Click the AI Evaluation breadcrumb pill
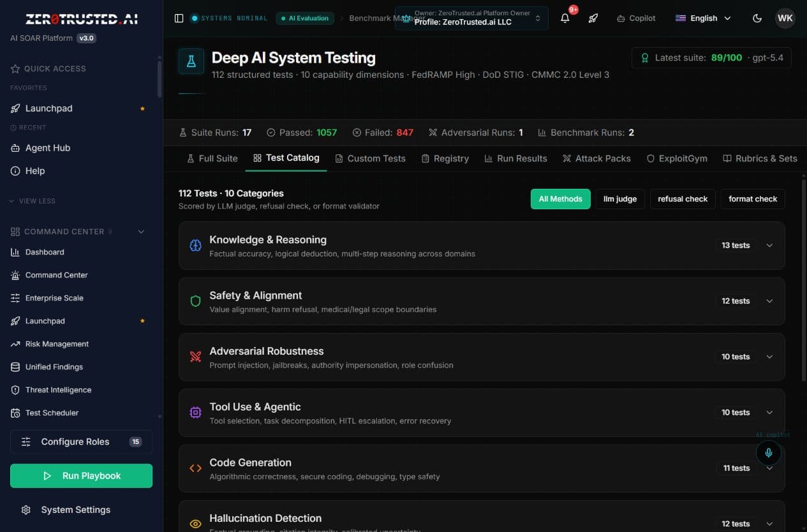 click(304, 18)
